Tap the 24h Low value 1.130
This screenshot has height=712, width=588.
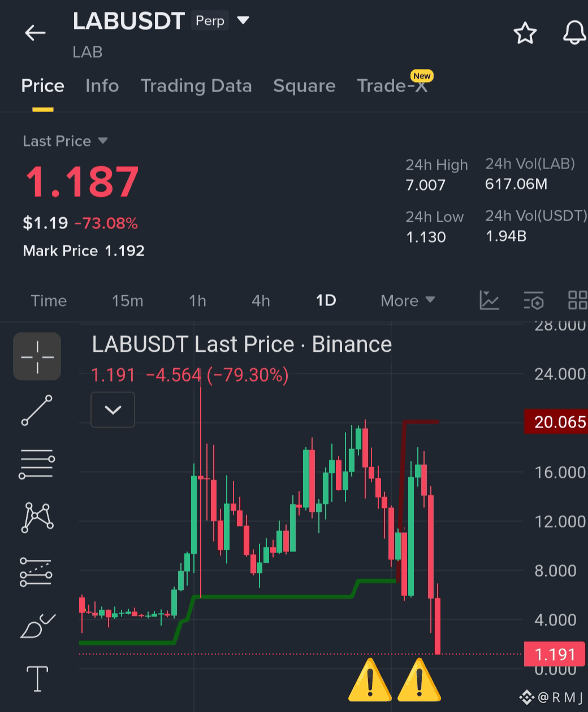426,237
